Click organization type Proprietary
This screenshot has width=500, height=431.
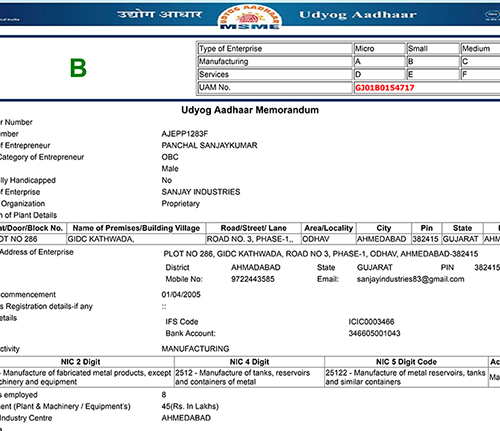coord(181,204)
